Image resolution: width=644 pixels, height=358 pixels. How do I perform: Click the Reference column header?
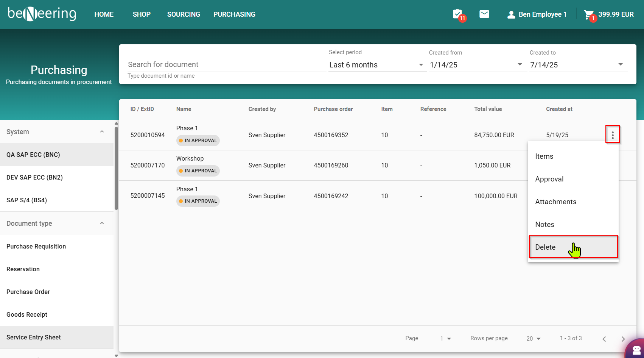tap(433, 109)
